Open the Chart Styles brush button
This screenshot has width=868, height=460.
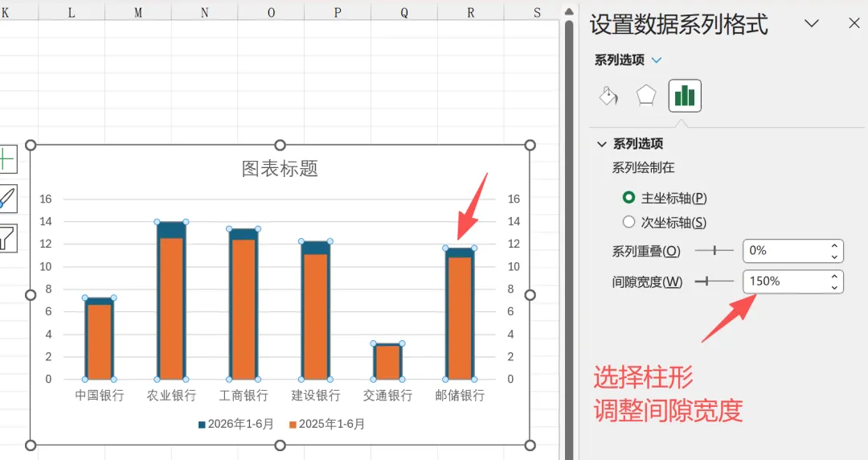(8, 199)
